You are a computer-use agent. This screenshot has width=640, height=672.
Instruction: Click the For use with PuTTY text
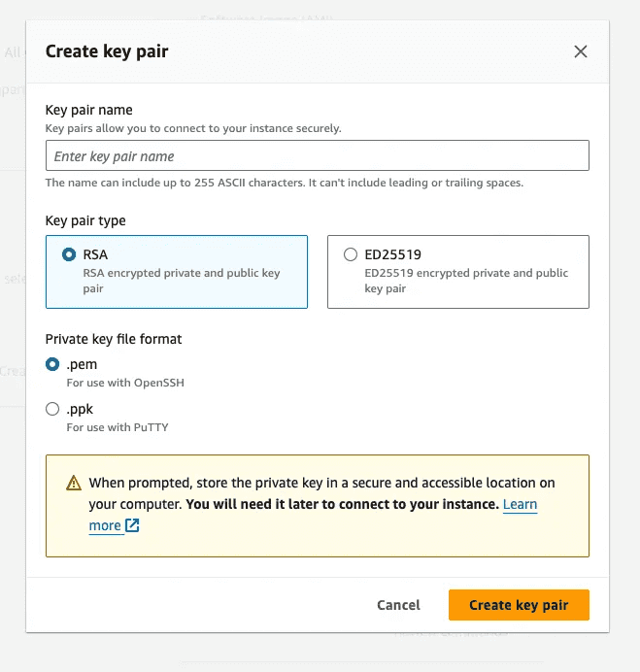pyautogui.click(x=118, y=427)
